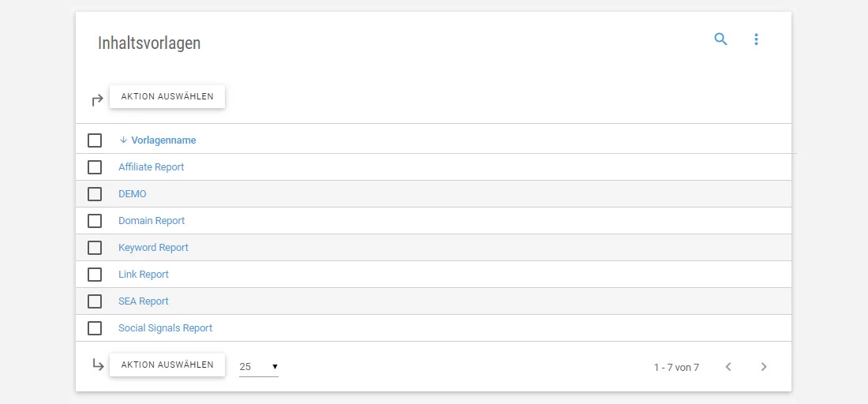868x404 pixels.
Task: Sort by Vorlagenname column header
Action: point(163,140)
